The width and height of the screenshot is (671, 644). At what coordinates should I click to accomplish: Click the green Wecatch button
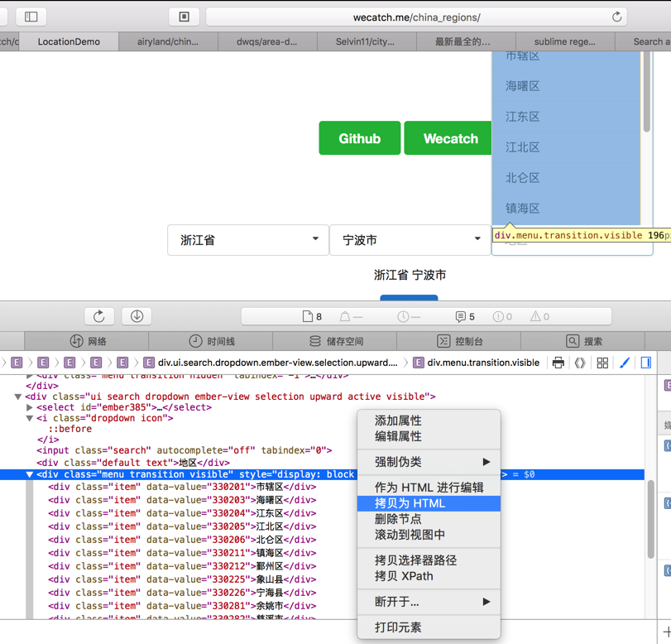pyautogui.click(x=448, y=138)
